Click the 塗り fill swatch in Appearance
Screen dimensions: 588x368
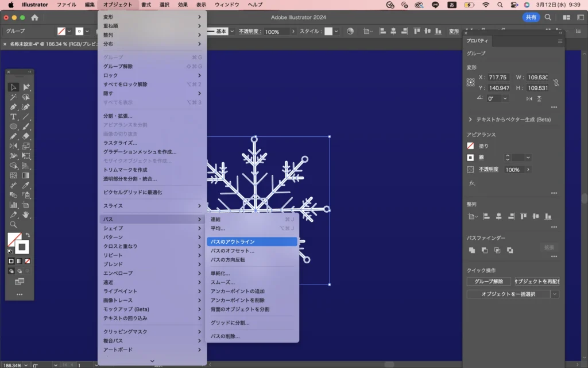pyautogui.click(x=470, y=146)
